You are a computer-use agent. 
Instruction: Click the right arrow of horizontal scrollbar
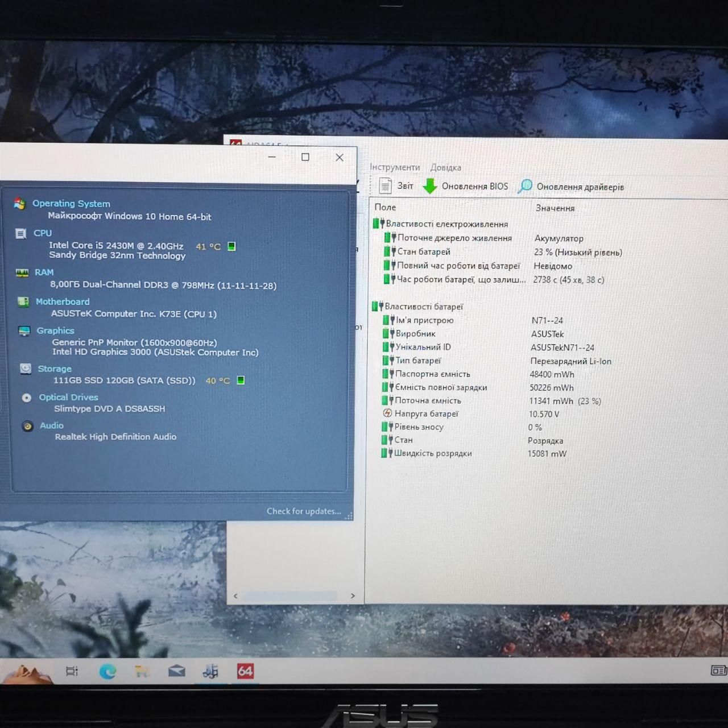[353, 596]
